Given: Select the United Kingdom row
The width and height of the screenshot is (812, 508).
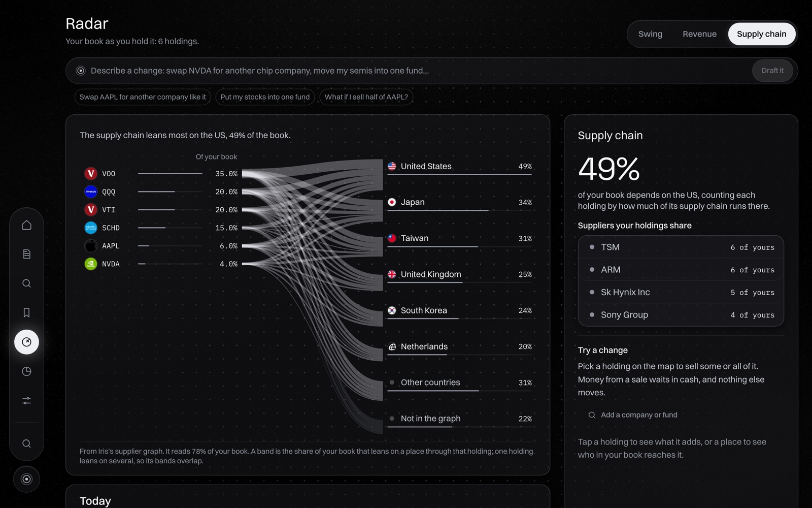Looking at the screenshot, I should click(460, 275).
